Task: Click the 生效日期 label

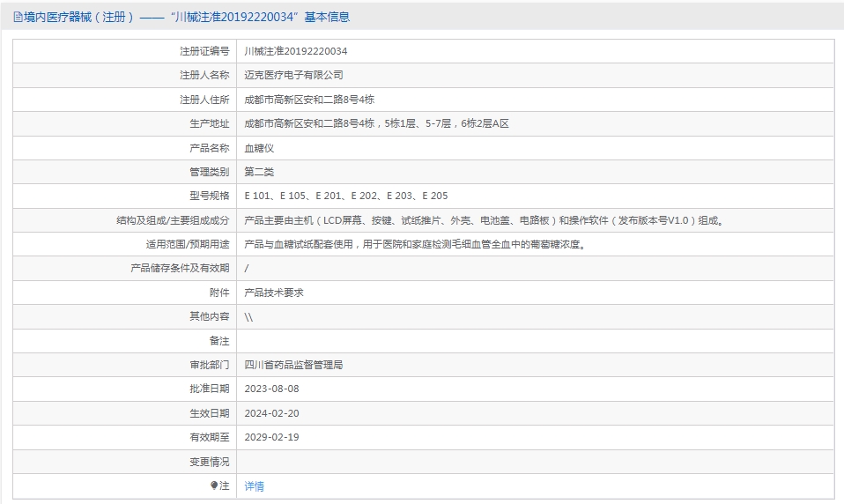Action: (x=210, y=413)
